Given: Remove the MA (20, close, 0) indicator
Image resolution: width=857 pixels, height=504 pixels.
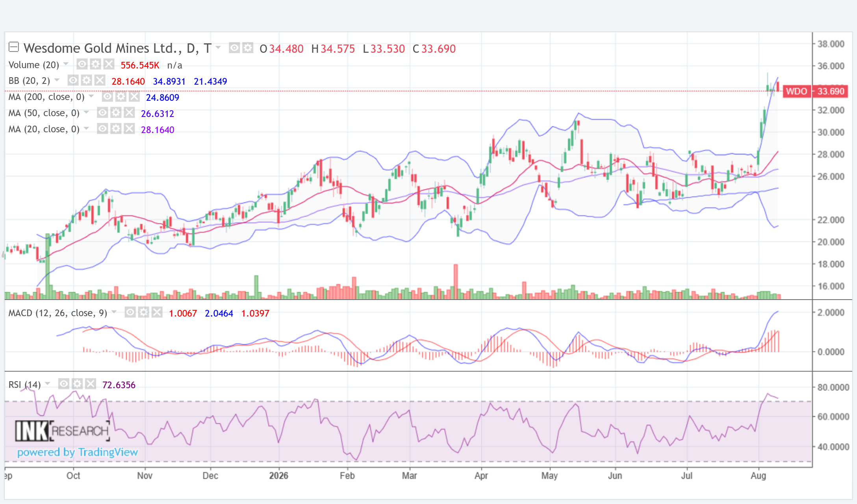Looking at the screenshot, I should pos(129,129).
